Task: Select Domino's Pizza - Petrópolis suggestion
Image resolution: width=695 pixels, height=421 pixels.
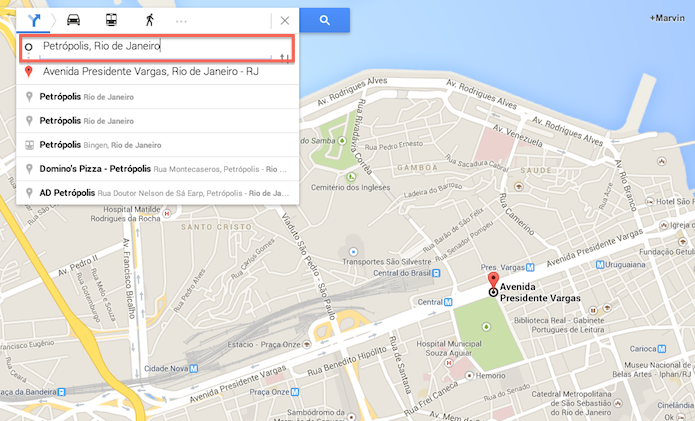Action: coord(157,169)
